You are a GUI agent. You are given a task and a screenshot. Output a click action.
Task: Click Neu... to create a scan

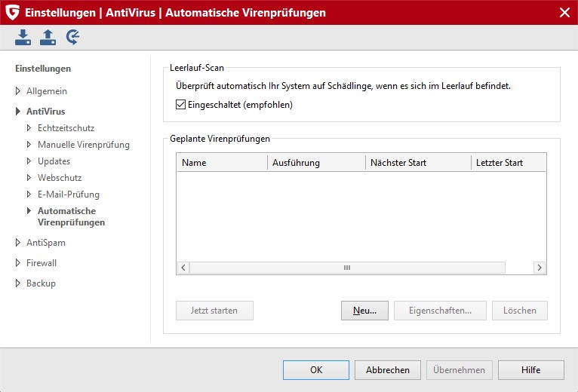[364, 311]
